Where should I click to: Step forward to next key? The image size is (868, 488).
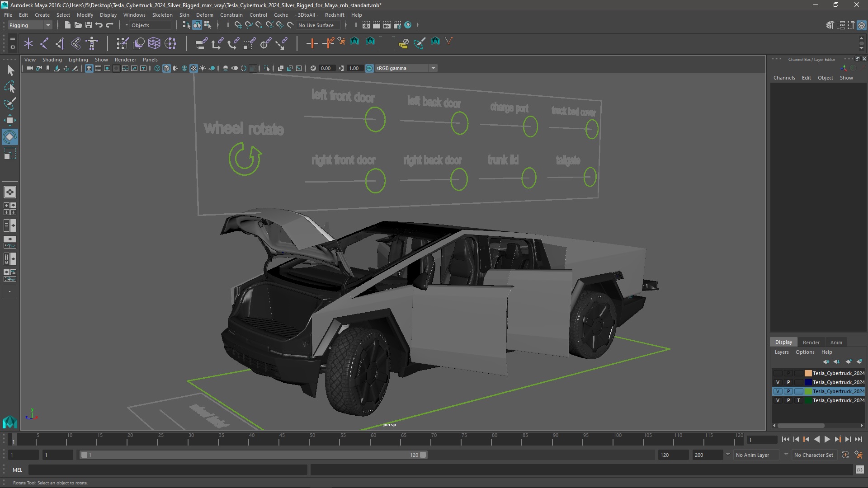[837, 439]
